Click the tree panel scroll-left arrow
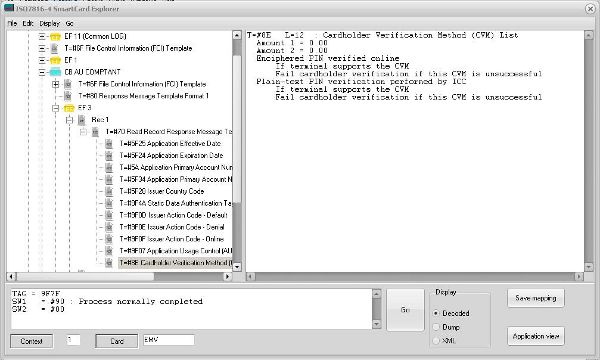Viewport: 600px width, 360px height. tap(11, 276)
